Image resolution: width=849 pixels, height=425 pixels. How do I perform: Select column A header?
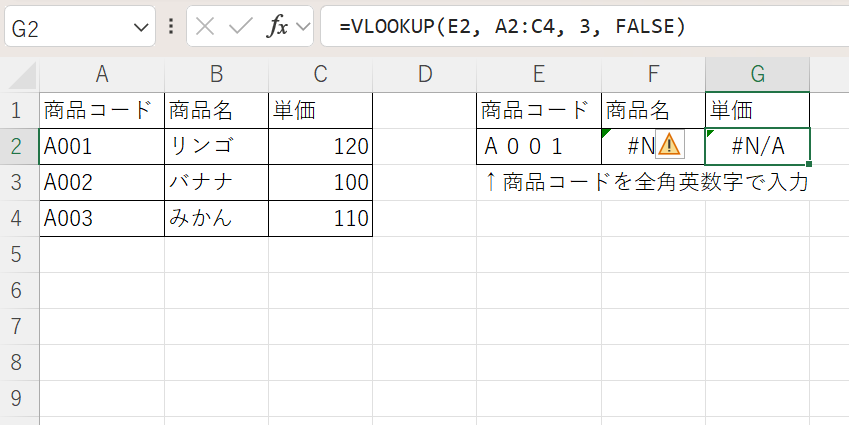point(102,75)
